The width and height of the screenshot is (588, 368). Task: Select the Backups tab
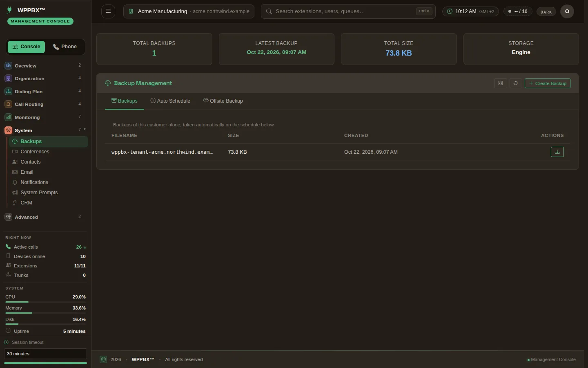coord(125,101)
